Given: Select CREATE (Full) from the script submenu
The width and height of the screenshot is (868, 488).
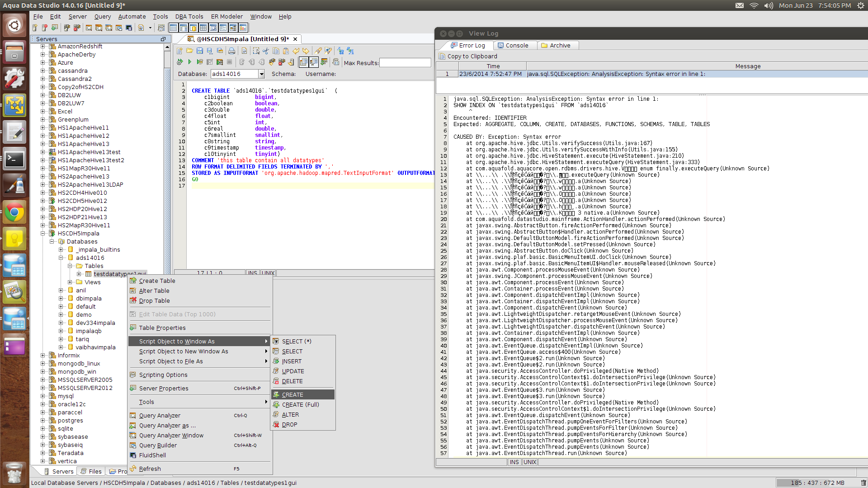Looking at the screenshot, I should 300,404.
